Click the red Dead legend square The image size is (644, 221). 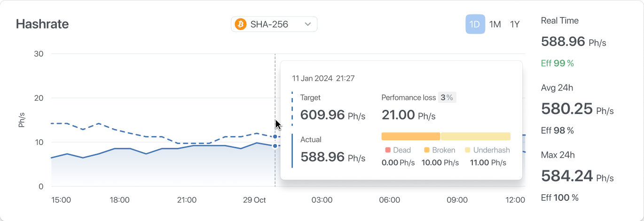(388, 150)
